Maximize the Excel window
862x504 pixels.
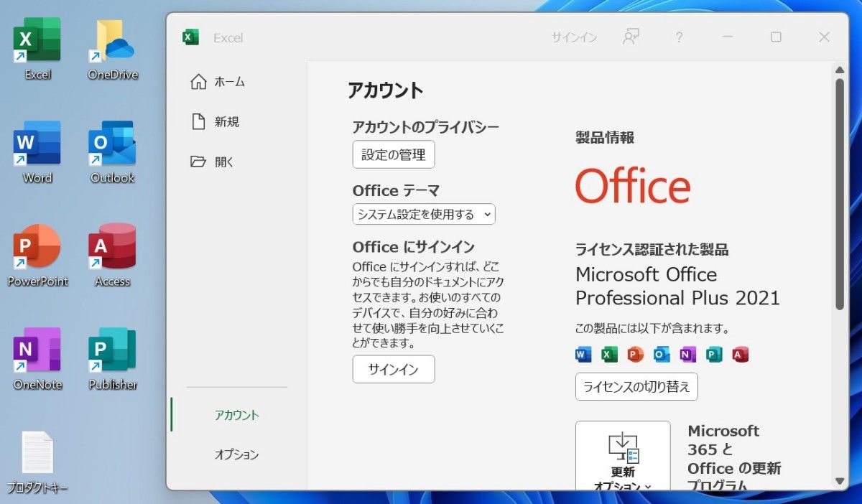click(x=776, y=37)
